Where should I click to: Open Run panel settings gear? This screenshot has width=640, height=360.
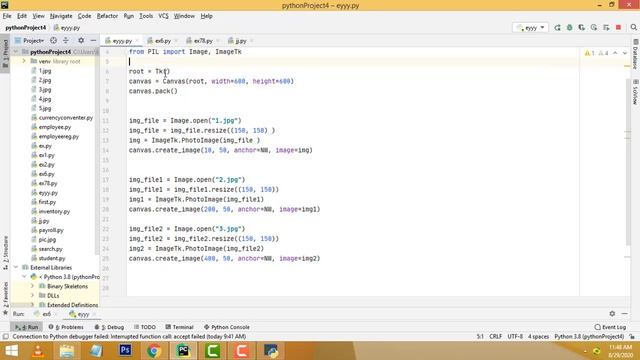coord(612,313)
